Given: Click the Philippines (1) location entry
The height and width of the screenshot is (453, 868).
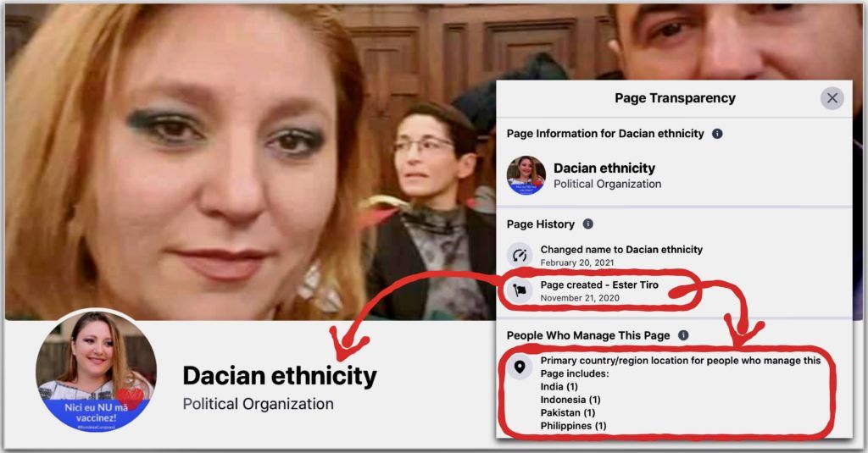Looking at the screenshot, I should (x=573, y=426).
